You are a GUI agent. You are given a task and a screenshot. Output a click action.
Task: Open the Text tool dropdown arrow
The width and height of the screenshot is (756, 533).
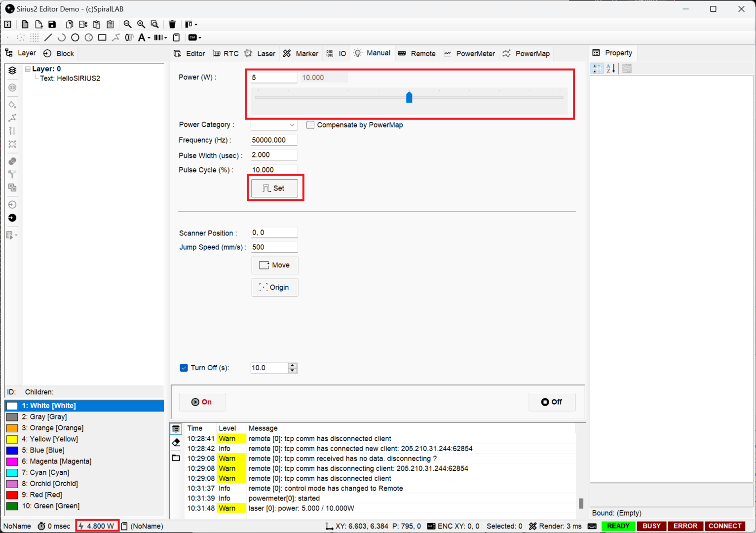149,38
